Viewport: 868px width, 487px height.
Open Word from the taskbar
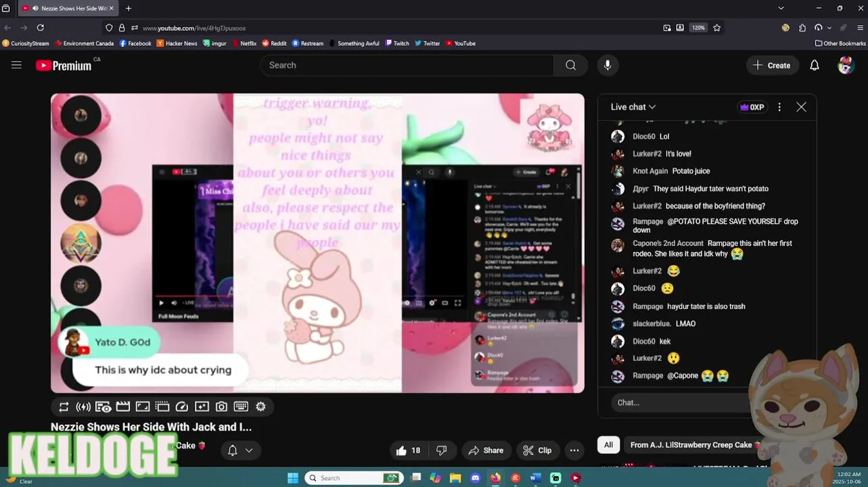pos(535,478)
